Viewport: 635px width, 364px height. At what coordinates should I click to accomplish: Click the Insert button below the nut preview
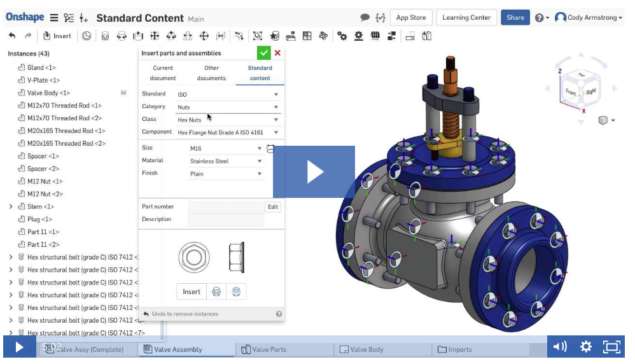(x=192, y=291)
